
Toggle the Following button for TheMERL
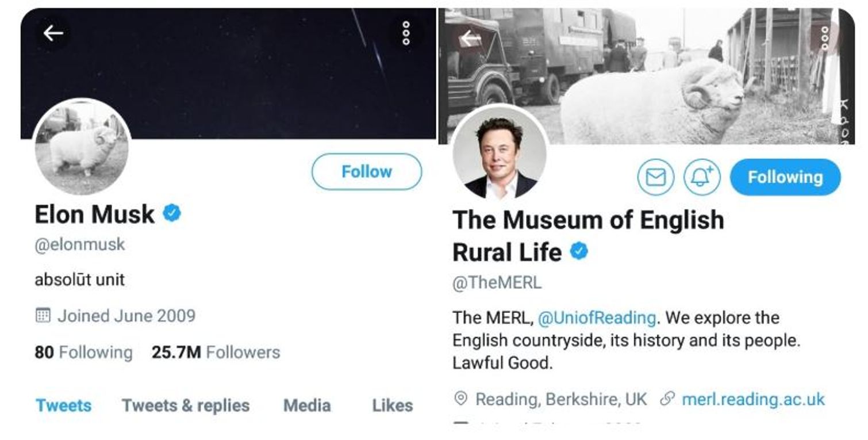coord(785,177)
